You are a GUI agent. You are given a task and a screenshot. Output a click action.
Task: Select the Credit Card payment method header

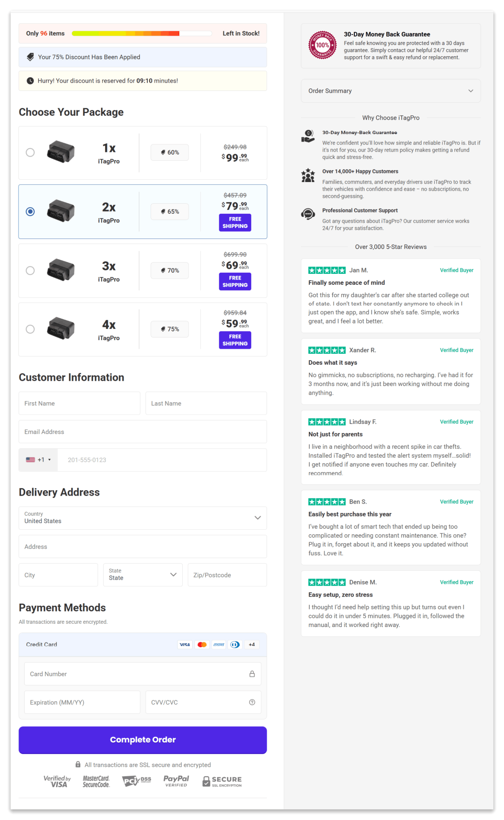tap(143, 645)
